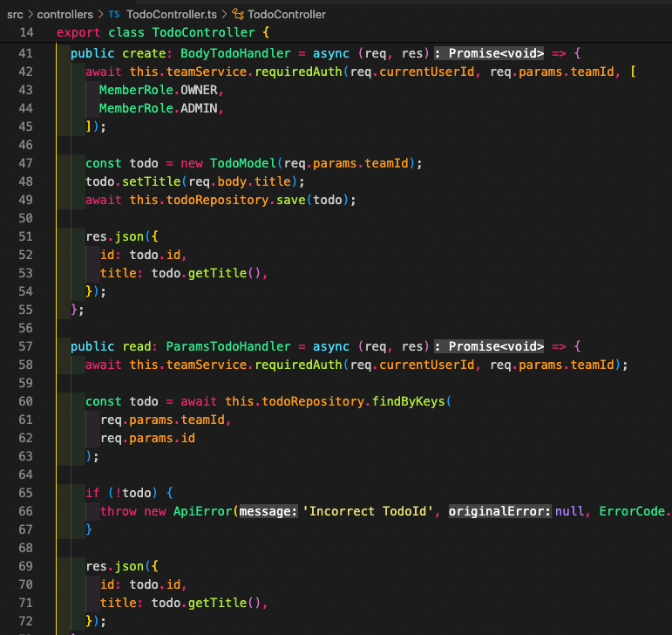Click ': Promise<void>' inlay hint on line 41

[489, 53]
